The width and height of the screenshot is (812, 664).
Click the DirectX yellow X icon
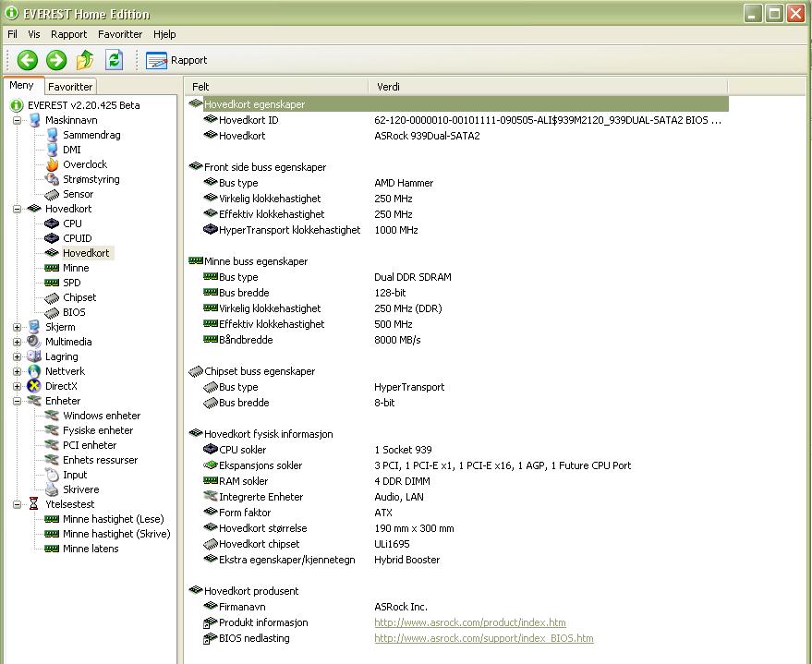[34, 386]
